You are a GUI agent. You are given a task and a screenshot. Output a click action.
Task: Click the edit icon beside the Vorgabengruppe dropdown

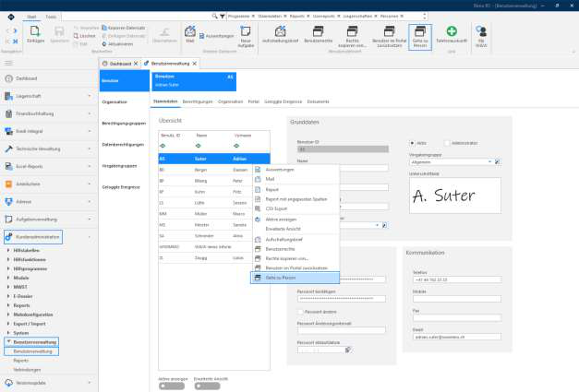[498, 162]
